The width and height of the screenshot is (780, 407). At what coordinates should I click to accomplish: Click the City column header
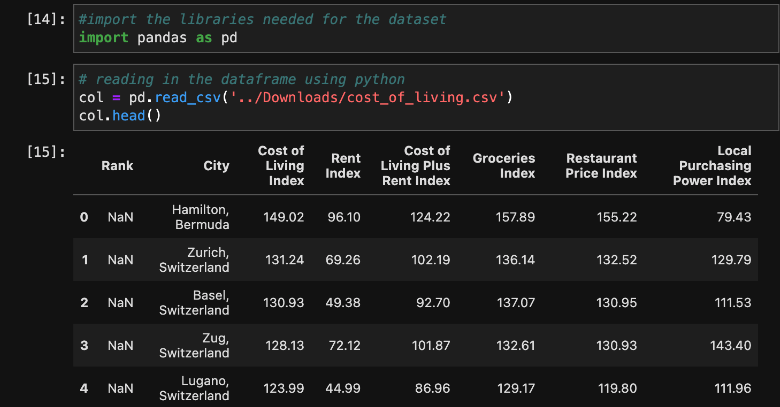pyautogui.click(x=215, y=166)
